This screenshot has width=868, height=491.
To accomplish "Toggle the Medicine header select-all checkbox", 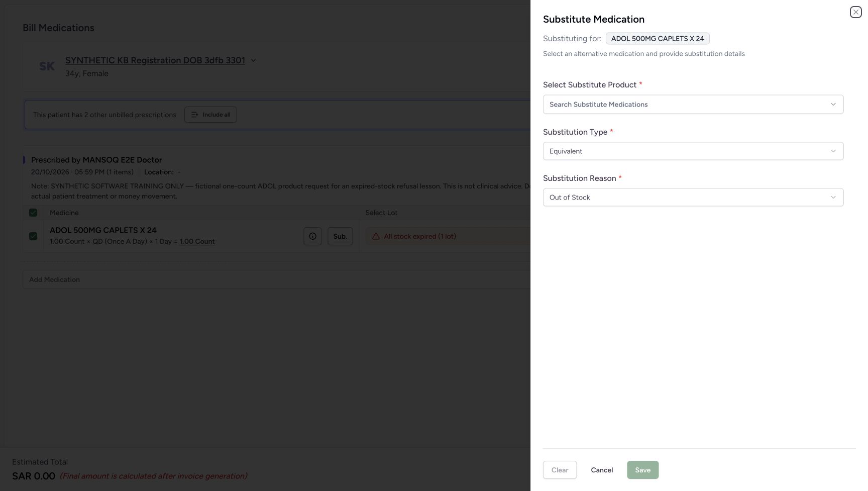I will pyautogui.click(x=33, y=213).
